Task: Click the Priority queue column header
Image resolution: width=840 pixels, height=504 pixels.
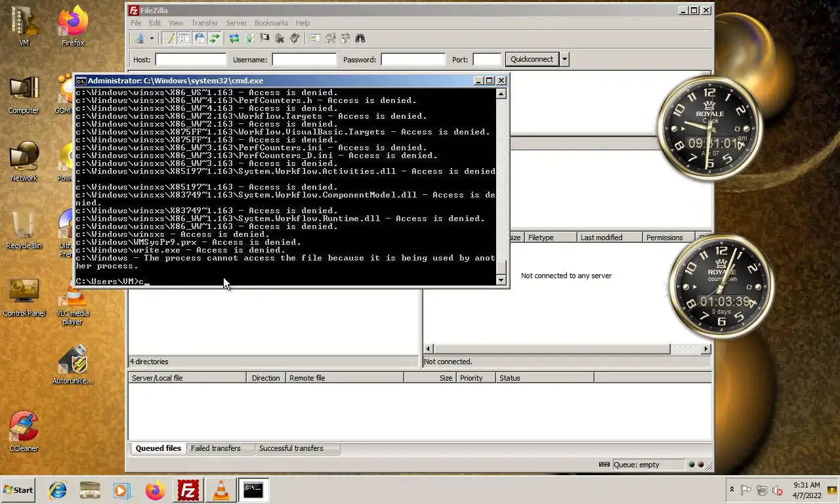Action: point(475,378)
